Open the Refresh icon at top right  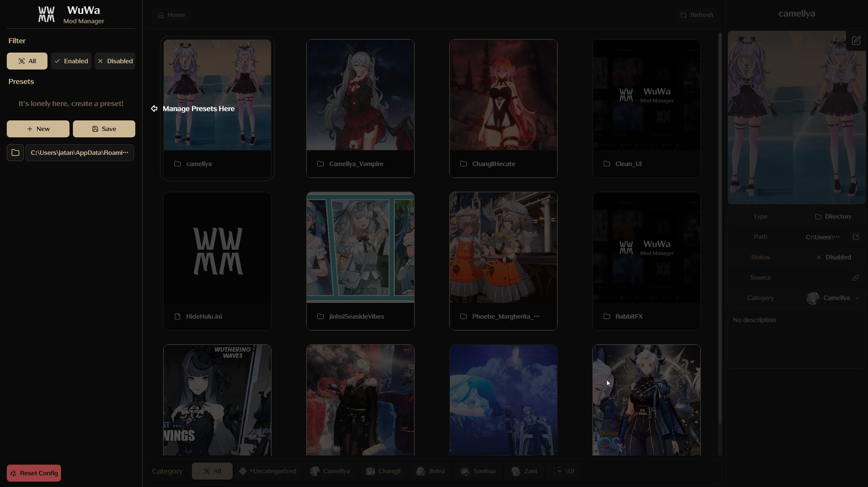684,15
